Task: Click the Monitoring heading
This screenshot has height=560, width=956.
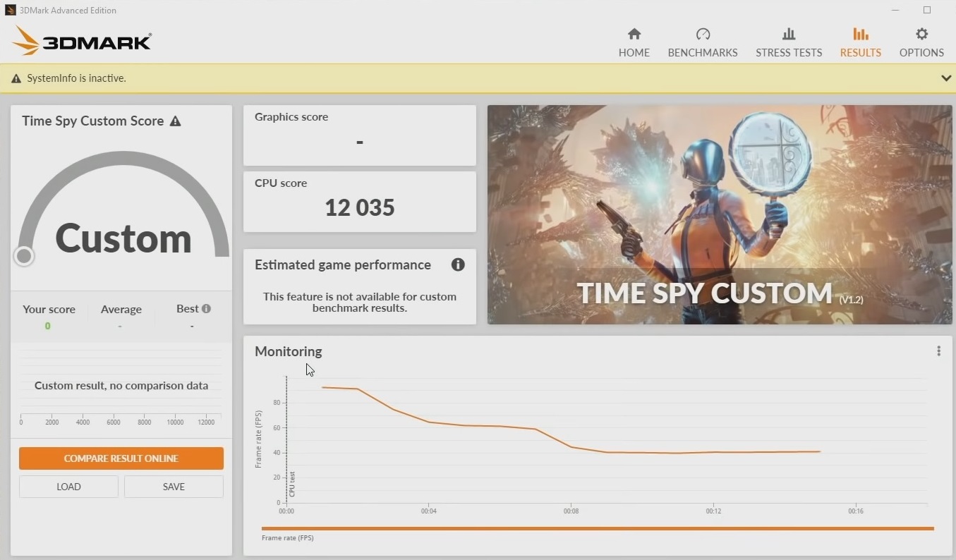Action: [288, 351]
